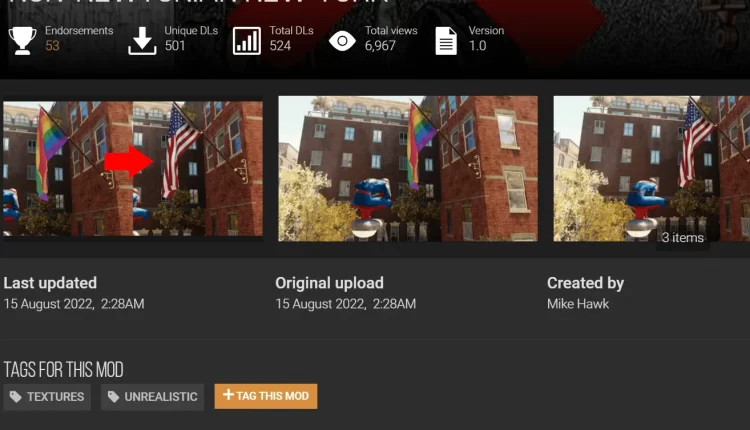Select the UNREALISTIC tag text
The height and width of the screenshot is (430, 750).
(160, 397)
